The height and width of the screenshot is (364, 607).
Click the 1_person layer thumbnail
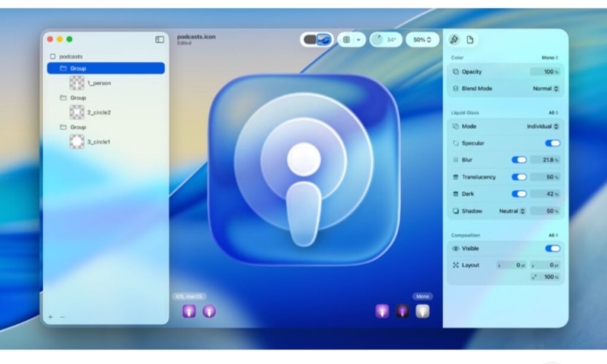[76, 83]
